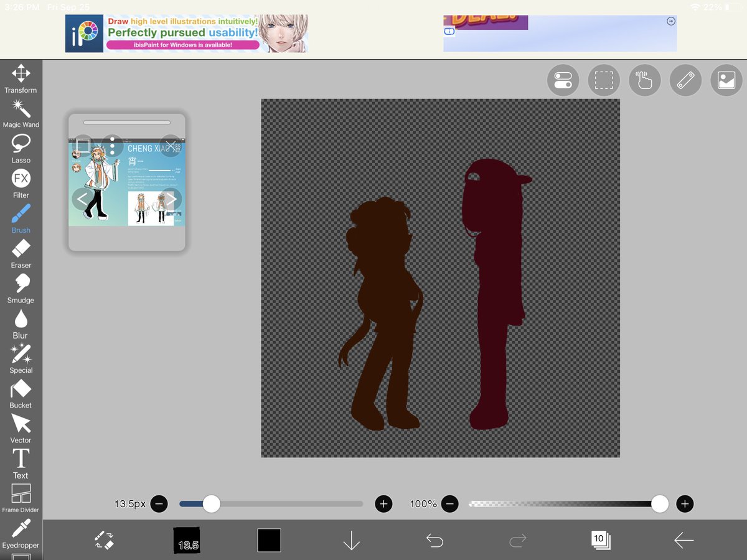Open the black color swatch

(269, 540)
